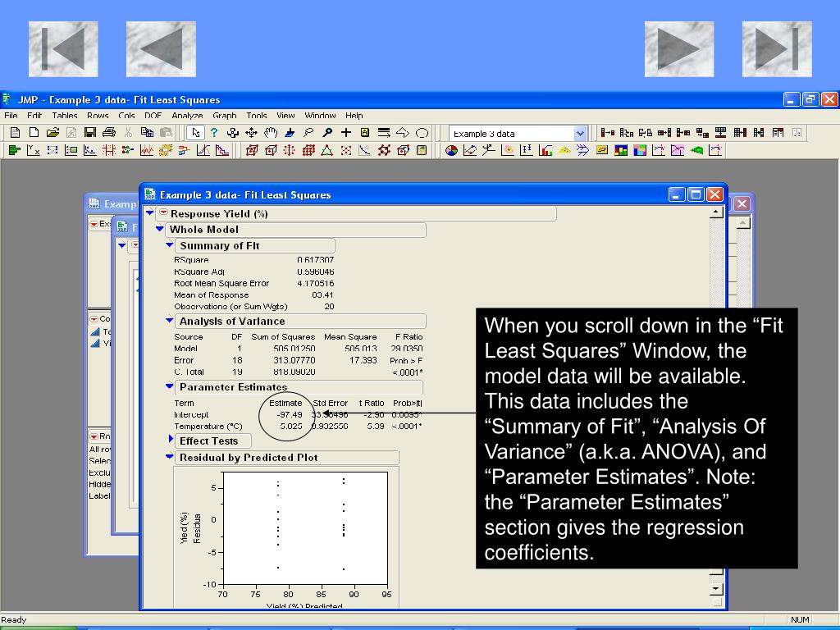Click Temperature (°C) term in Parameter Estimates
This screenshot has height=630, width=840.
pyautogui.click(x=208, y=427)
